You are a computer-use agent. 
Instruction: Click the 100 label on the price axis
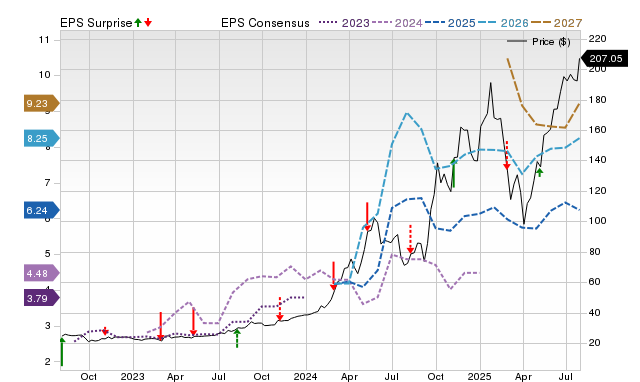click(598, 220)
